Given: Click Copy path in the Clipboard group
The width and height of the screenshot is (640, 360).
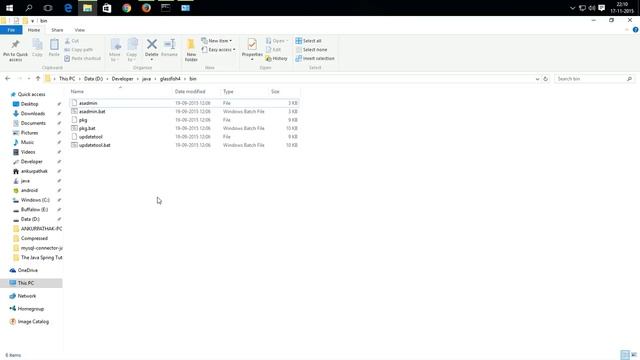Looking at the screenshot, I should [x=79, y=49].
